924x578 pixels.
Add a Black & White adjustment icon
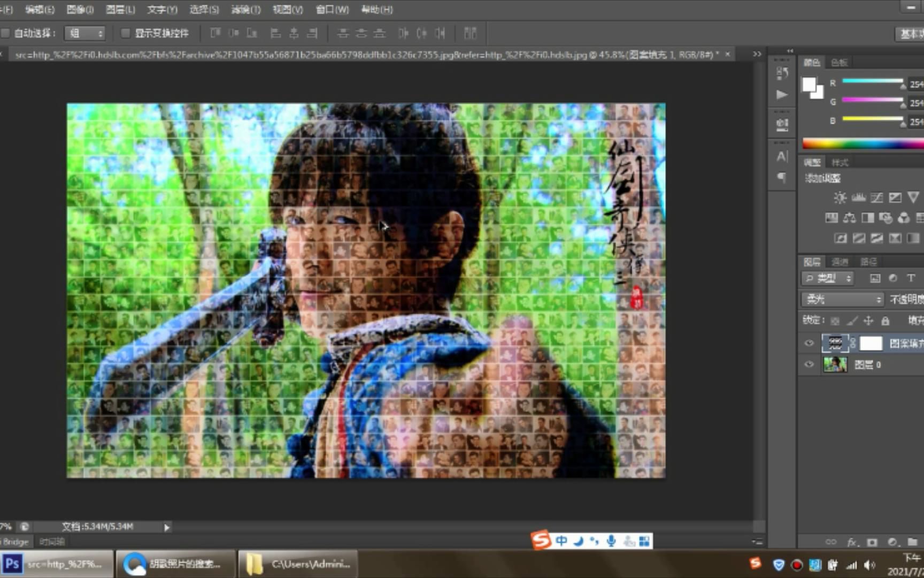coord(867,218)
